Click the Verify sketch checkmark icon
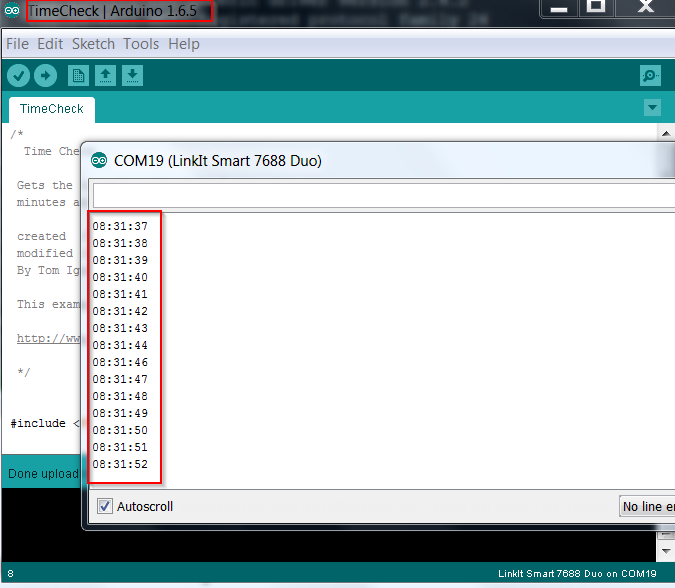Image resolution: width=675 pixels, height=588 pixels. click(18, 76)
